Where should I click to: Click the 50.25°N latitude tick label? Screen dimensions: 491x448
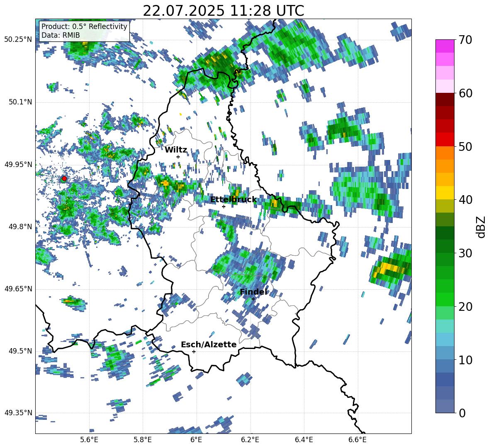coord(18,40)
